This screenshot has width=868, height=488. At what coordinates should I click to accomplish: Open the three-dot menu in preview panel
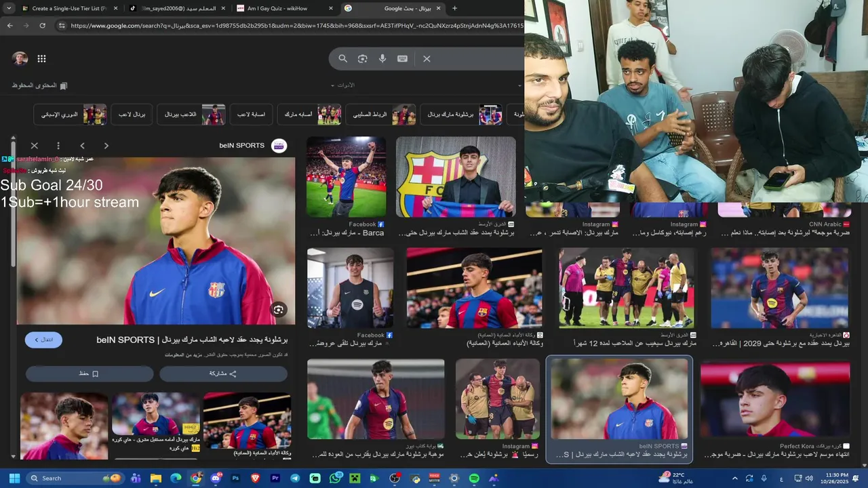(x=58, y=146)
